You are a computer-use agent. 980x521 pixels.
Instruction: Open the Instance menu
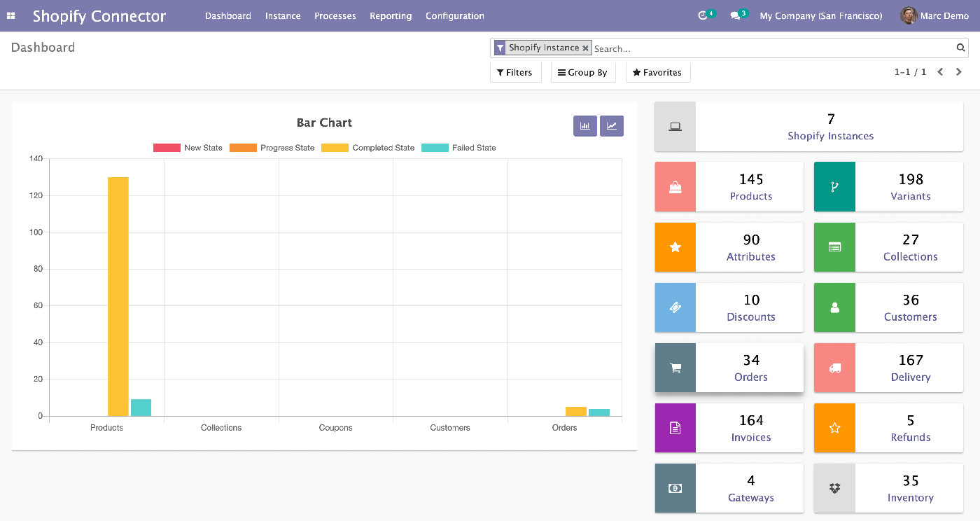[x=283, y=15]
